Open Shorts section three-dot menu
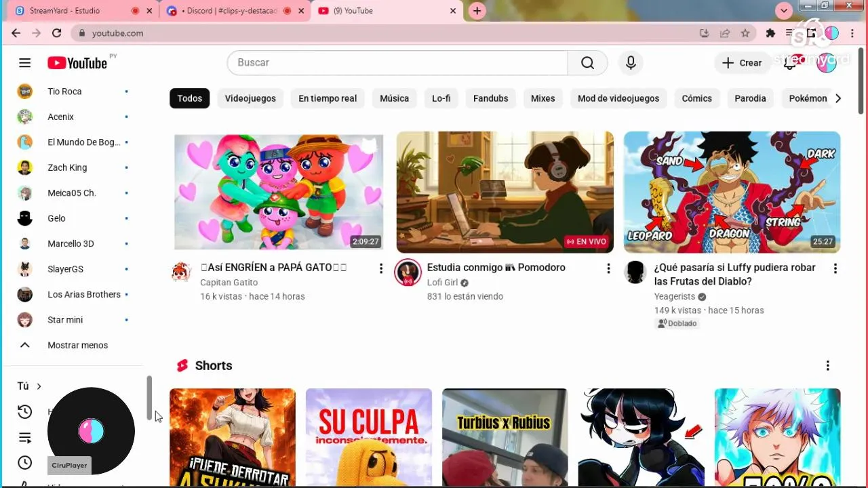Image resolution: width=868 pixels, height=488 pixels. pyautogui.click(x=827, y=366)
